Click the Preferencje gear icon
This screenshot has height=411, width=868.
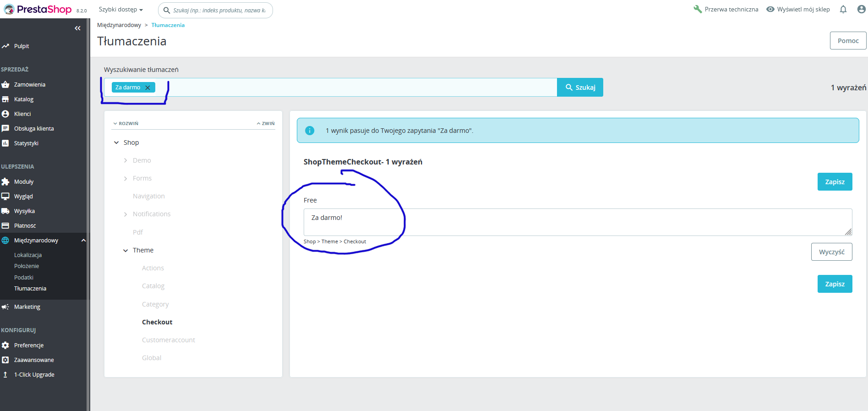[5, 345]
